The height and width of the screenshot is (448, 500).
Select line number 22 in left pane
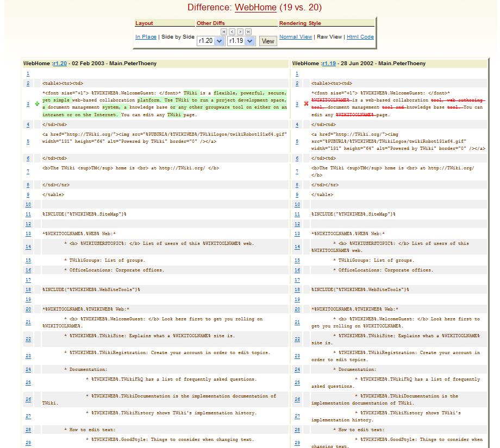tap(28, 339)
